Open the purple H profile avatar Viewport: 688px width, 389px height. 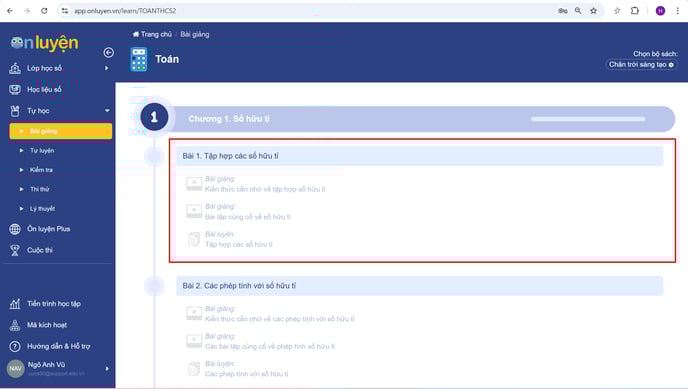click(x=660, y=11)
